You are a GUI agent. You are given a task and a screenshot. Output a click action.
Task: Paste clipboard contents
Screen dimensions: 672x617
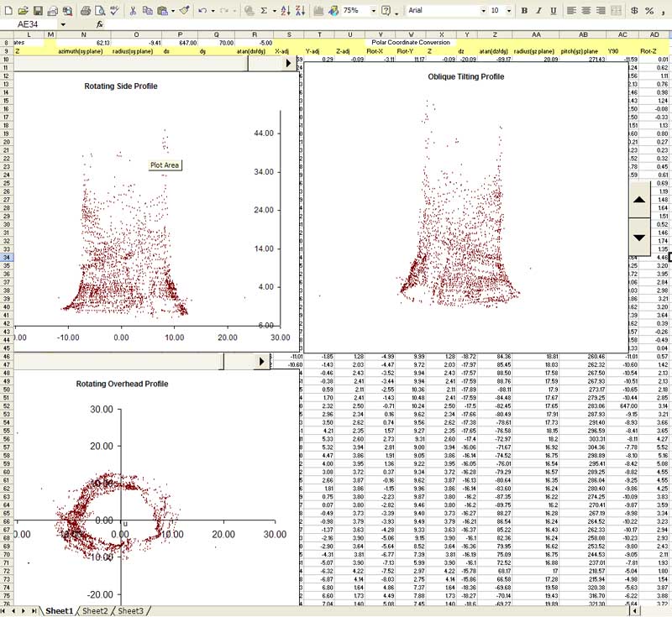tap(162, 11)
